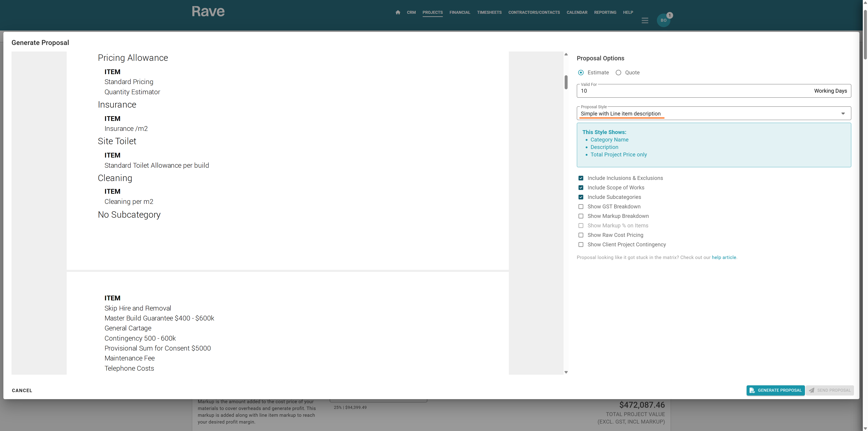Viewport: 868px width, 431px height.
Task: Click the home icon in navigation bar
Action: point(398,12)
